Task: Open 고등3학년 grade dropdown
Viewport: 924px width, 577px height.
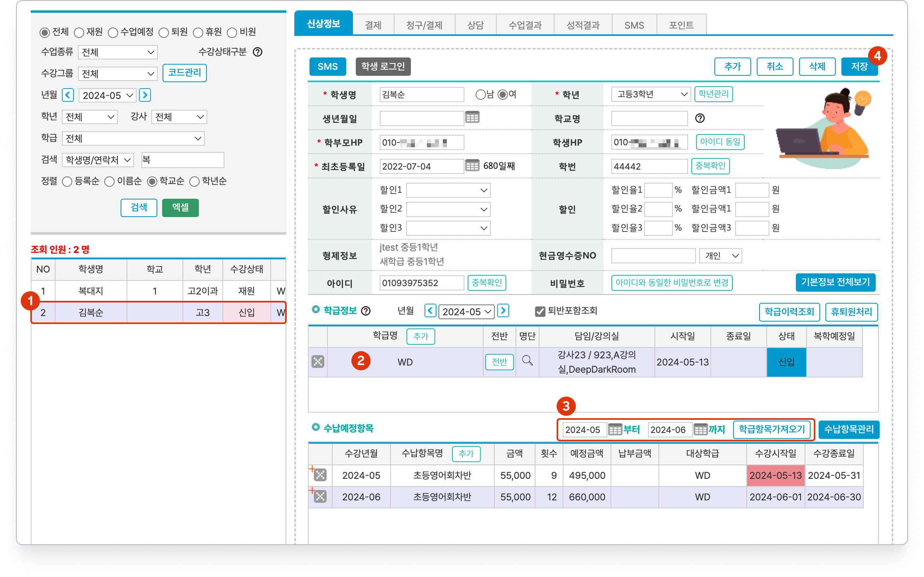Action: point(650,95)
